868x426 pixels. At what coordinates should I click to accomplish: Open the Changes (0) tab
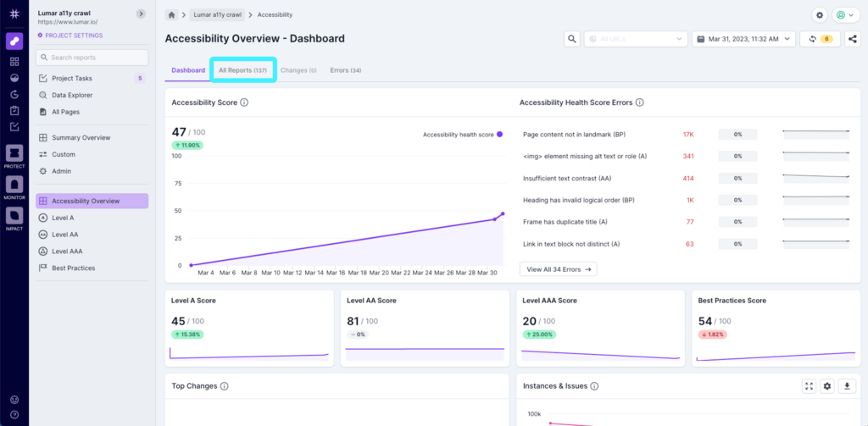click(x=298, y=70)
